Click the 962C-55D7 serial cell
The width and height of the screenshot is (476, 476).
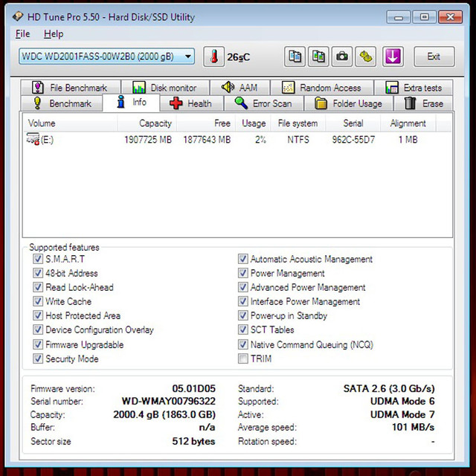coord(353,140)
